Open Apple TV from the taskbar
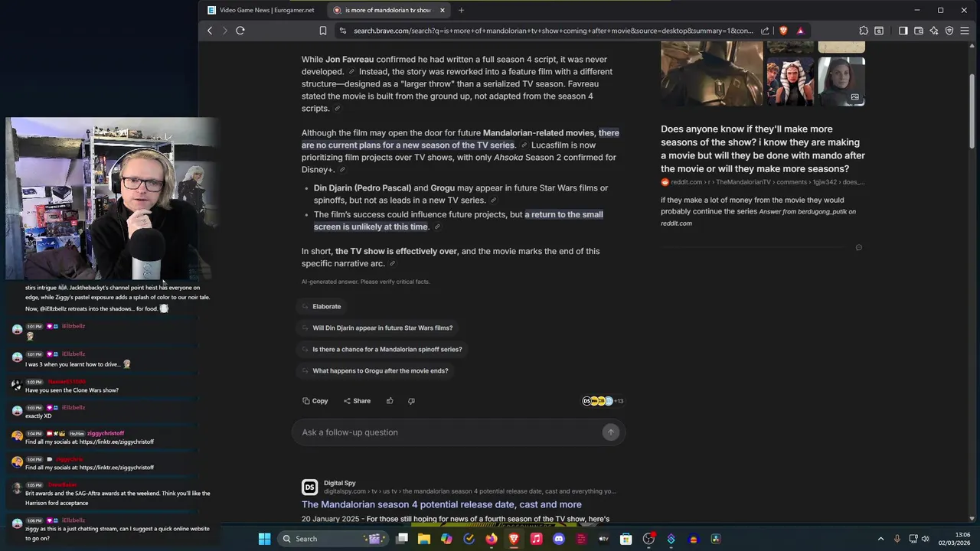 603,539
